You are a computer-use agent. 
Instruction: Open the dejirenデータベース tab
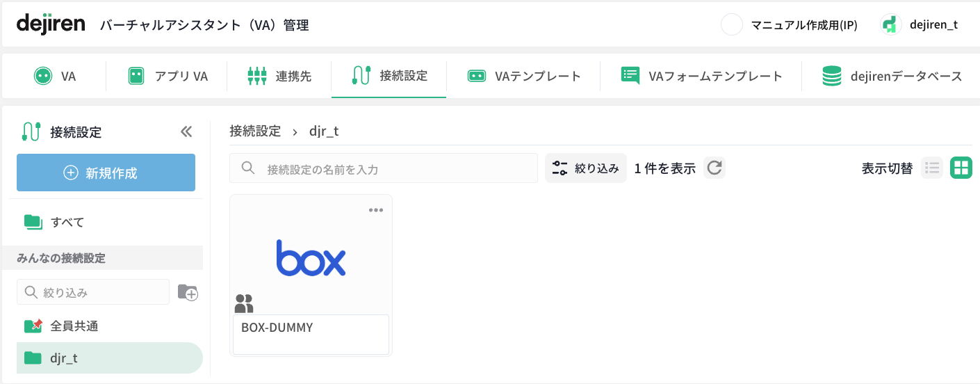click(x=892, y=76)
